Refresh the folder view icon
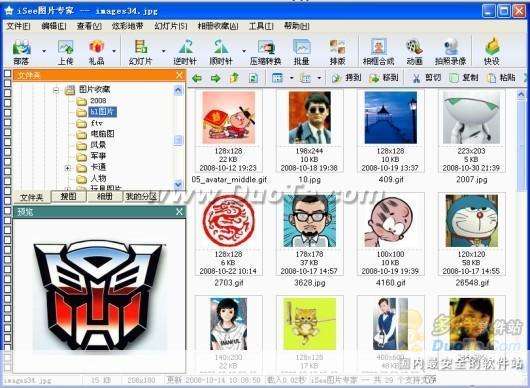The width and height of the screenshot is (530, 388). pos(253,78)
